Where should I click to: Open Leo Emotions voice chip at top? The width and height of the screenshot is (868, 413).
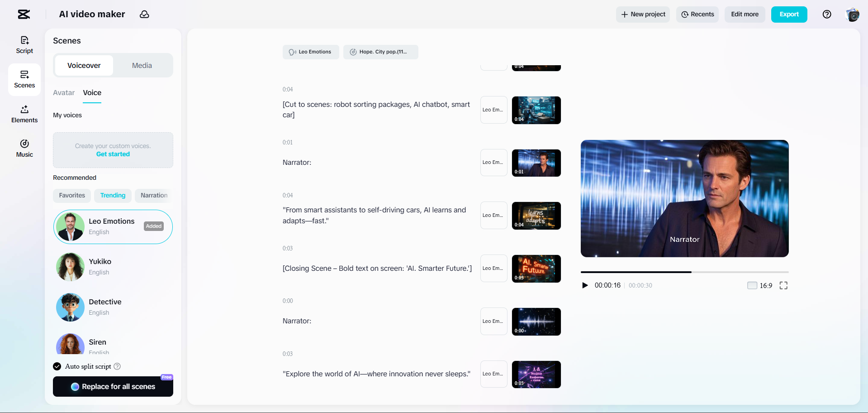click(x=311, y=52)
